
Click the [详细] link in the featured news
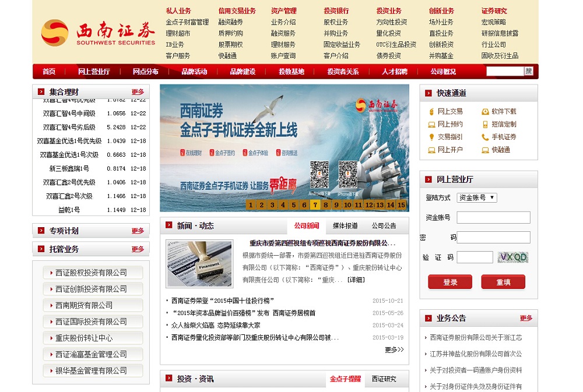tap(356, 280)
